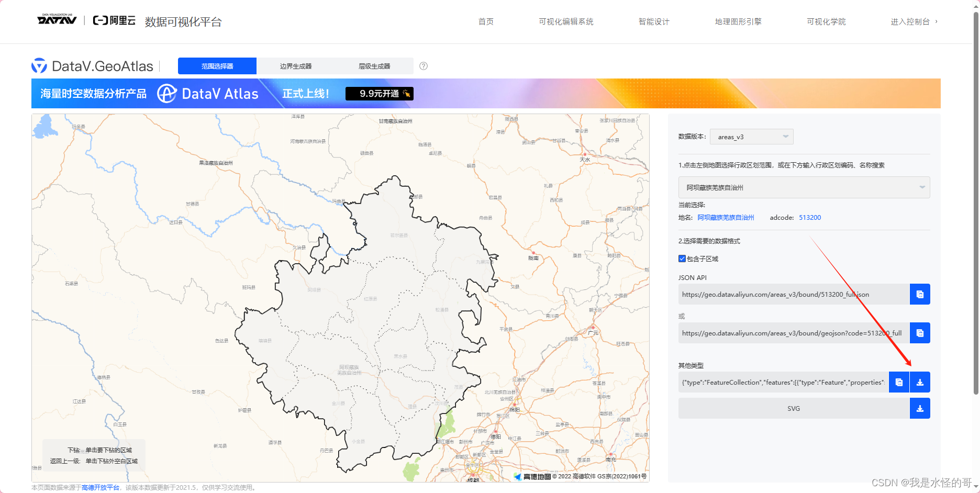
Task: Click the 9.9元开通 banner button
Action: click(380, 94)
